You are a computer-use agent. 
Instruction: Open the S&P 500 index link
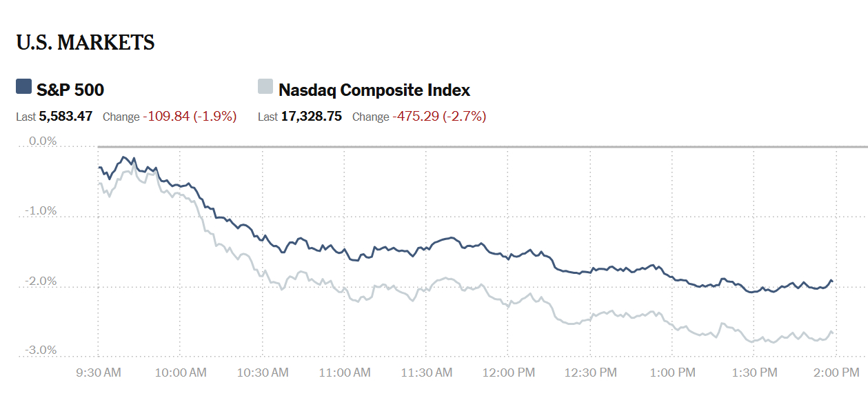point(70,90)
